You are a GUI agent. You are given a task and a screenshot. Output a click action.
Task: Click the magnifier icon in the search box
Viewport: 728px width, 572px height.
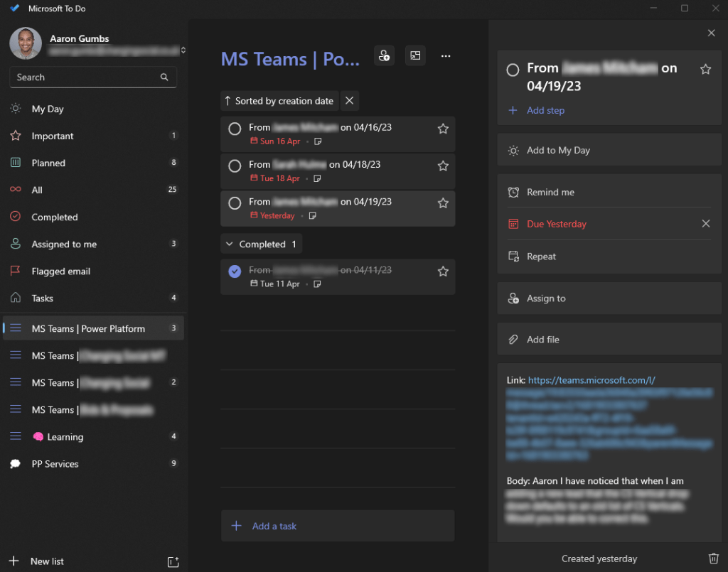click(164, 77)
